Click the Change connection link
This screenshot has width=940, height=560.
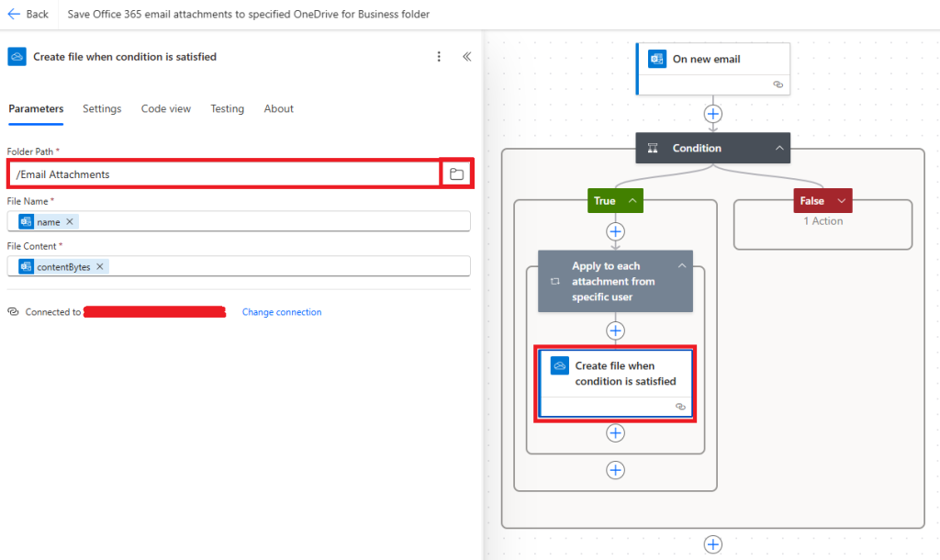[x=282, y=312]
